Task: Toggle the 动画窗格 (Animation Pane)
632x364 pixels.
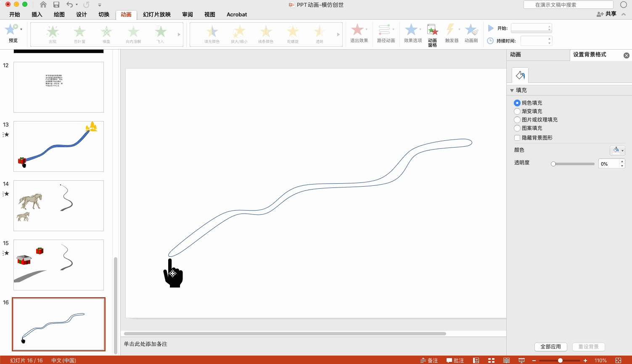Action: point(433,35)
